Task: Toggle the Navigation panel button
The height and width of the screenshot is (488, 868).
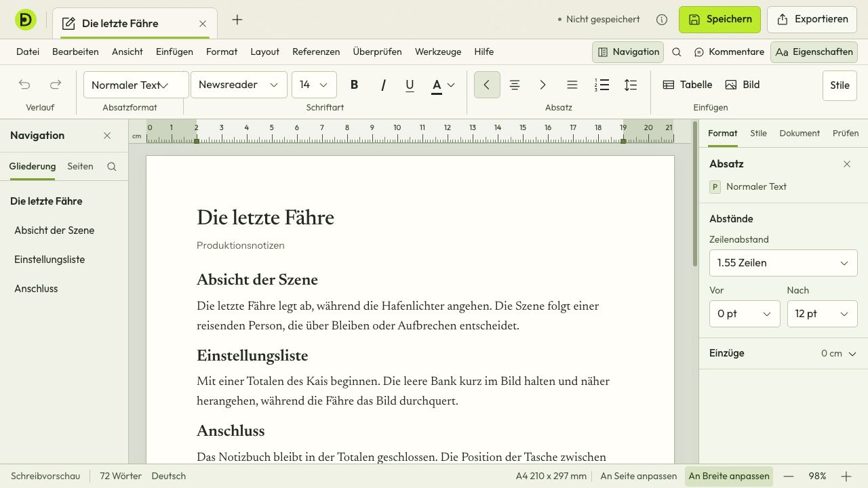Action: click(628, 52)
